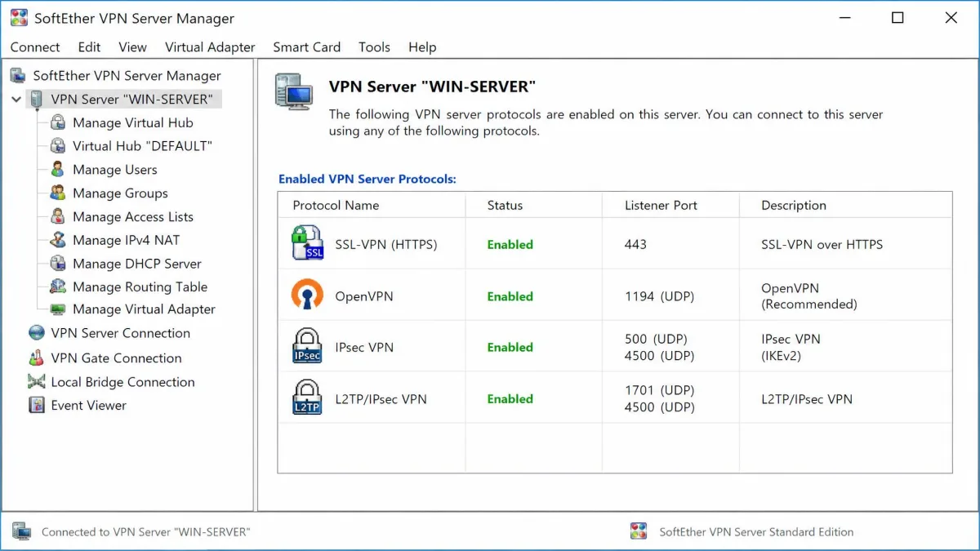The height and width of the screenshot is (551, 980).
Task: Click the Enabled status of OpenVPN row
Action: [510, 296]
